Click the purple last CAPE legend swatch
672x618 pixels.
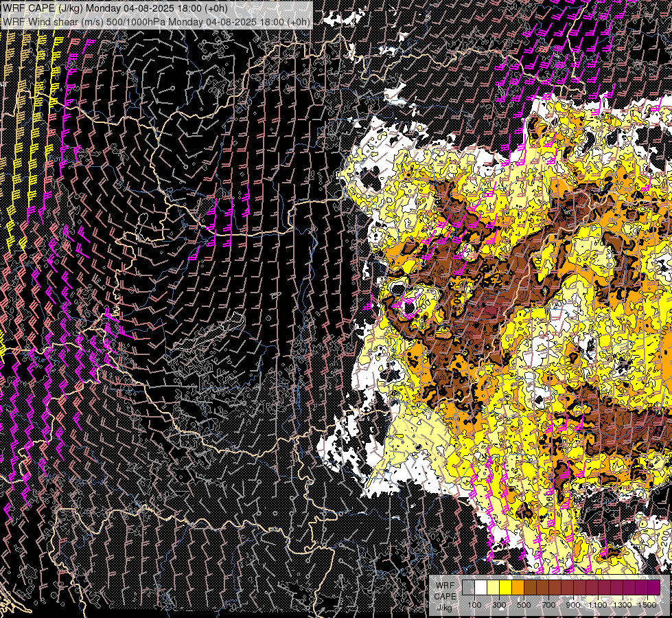coord(654,587)
